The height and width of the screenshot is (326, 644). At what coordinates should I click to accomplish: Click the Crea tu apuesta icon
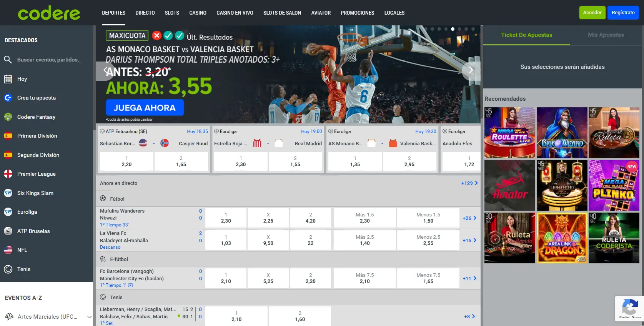click(8, 98)
